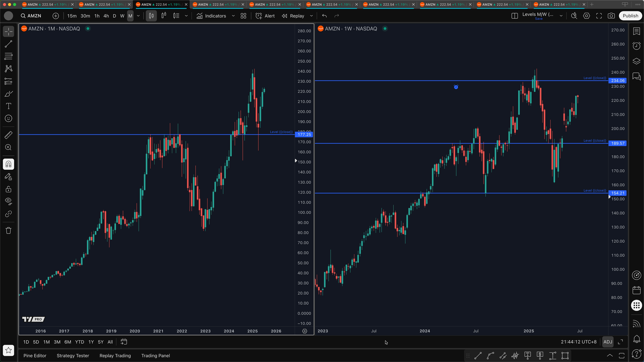Open the Indicators dialog
This screenshot has width=644, height=362.
[211, 16]
